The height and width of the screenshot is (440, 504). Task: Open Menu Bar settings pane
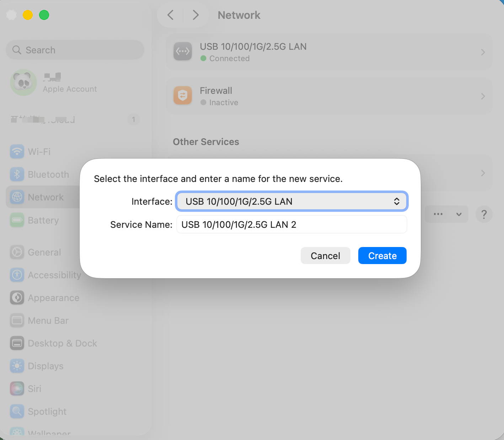pyautogui.click(x=75, y=320)
